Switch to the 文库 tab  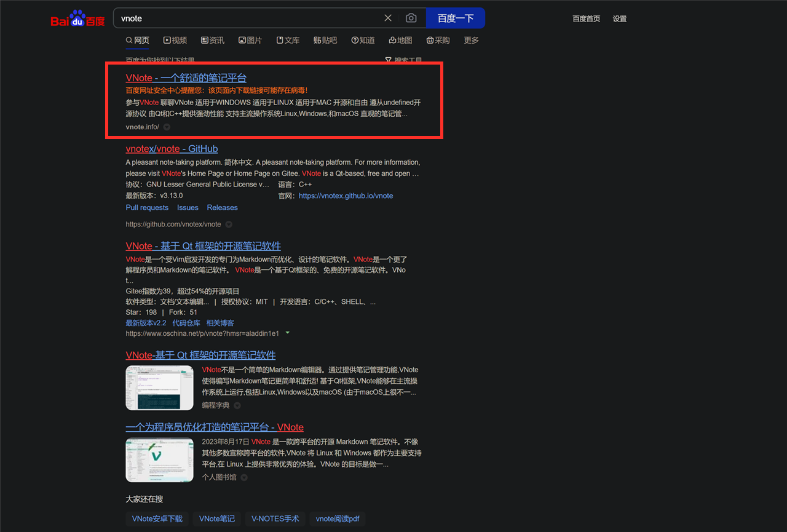coord(288,41)
